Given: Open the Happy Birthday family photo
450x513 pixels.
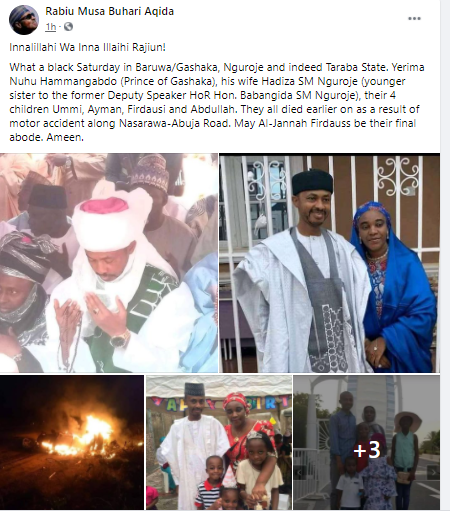Looking at the screenshot, I should pos(219,442).
